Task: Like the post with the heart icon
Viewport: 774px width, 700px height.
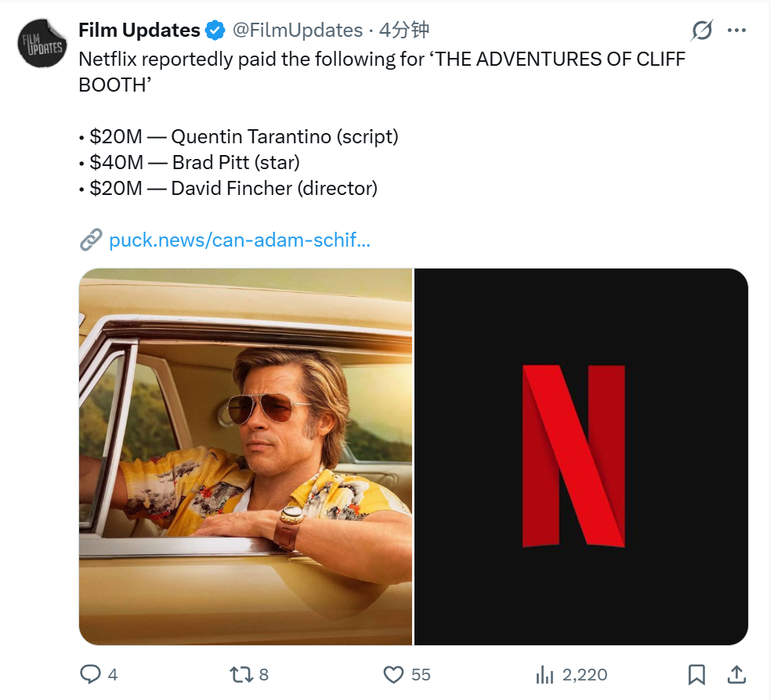Action: pos(392,674)
